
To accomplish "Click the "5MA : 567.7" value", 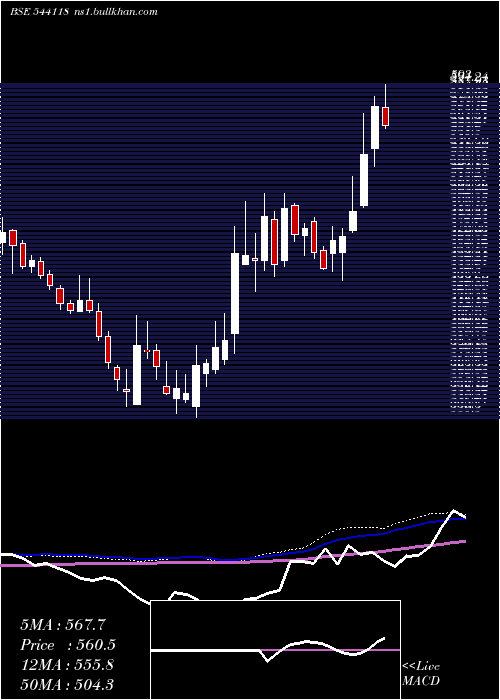I will click(x=63, y=625).
